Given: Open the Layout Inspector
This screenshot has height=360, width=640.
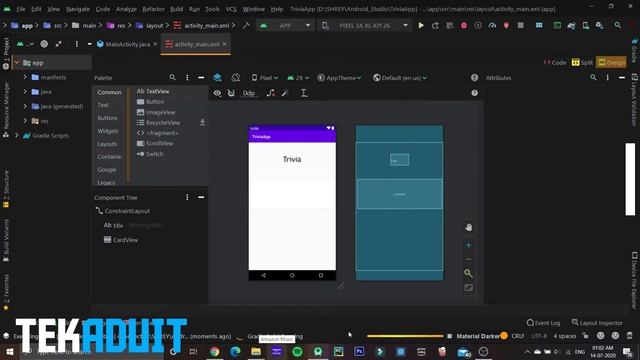Looking at the screenshot, I should 597,322.
